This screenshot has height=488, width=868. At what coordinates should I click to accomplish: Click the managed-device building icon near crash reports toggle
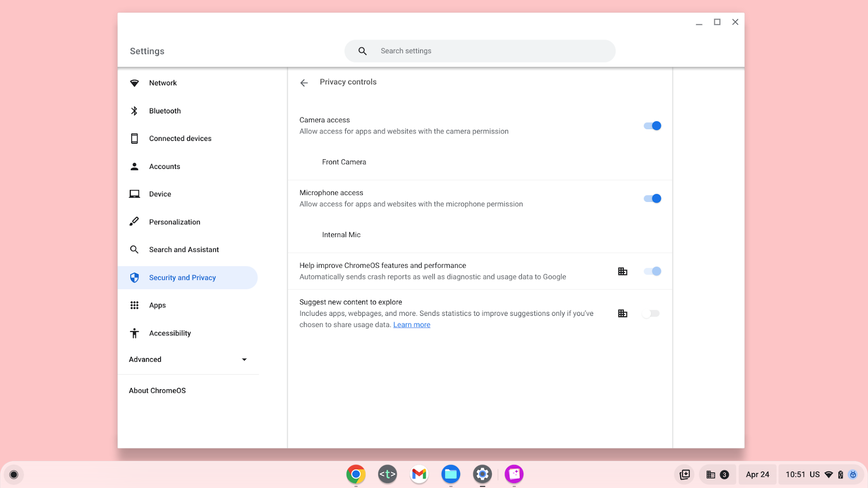click(x=623, y=271)
